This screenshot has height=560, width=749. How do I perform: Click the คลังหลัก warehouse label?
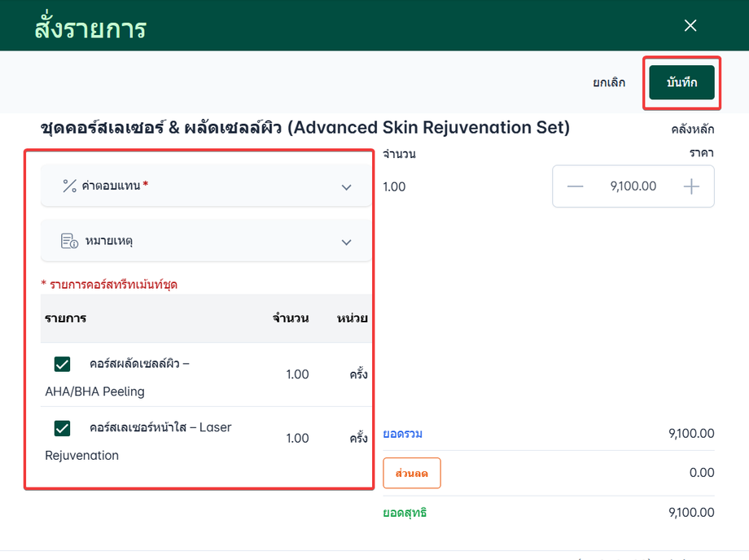pos(693,129)
